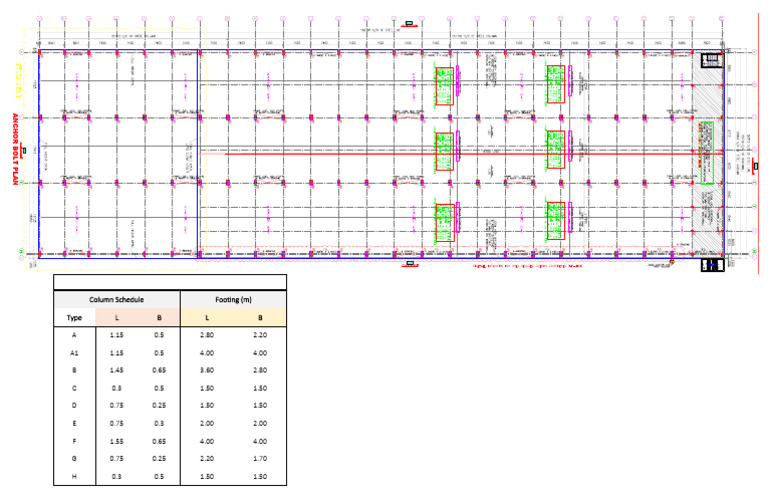Click column B value '0.25' in row D

coord(159,406)
